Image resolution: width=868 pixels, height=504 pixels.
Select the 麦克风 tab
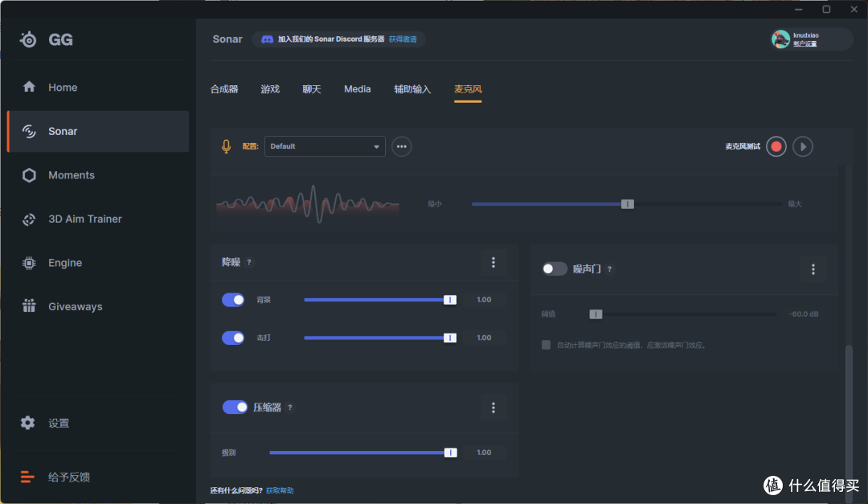coord(468,89)
